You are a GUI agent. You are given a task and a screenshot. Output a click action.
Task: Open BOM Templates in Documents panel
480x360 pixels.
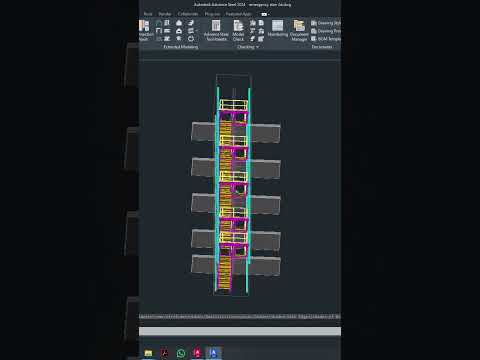pyautogui.click(x=326, y=39)
